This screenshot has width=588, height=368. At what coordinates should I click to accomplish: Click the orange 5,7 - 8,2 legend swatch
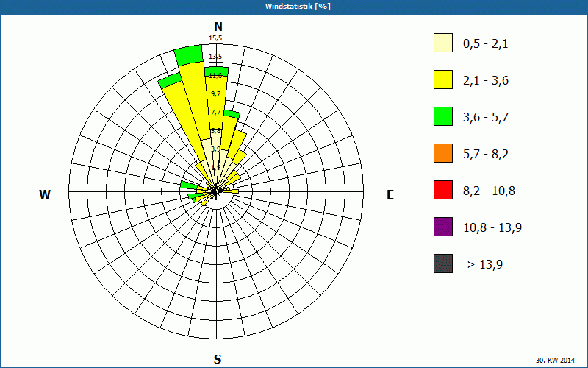[x=443, y=153]
